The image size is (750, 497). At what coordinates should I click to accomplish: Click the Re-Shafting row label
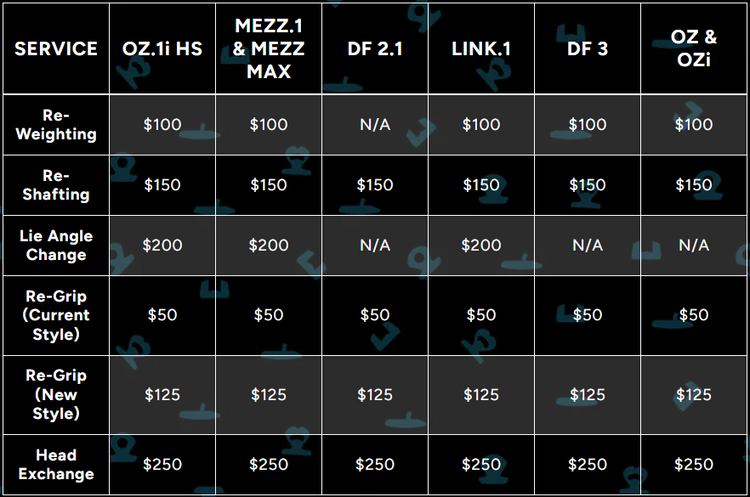click(56, 185)
